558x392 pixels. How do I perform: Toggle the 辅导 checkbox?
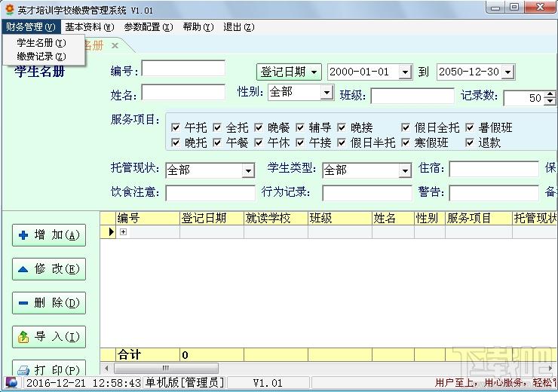tap(300, 127)
